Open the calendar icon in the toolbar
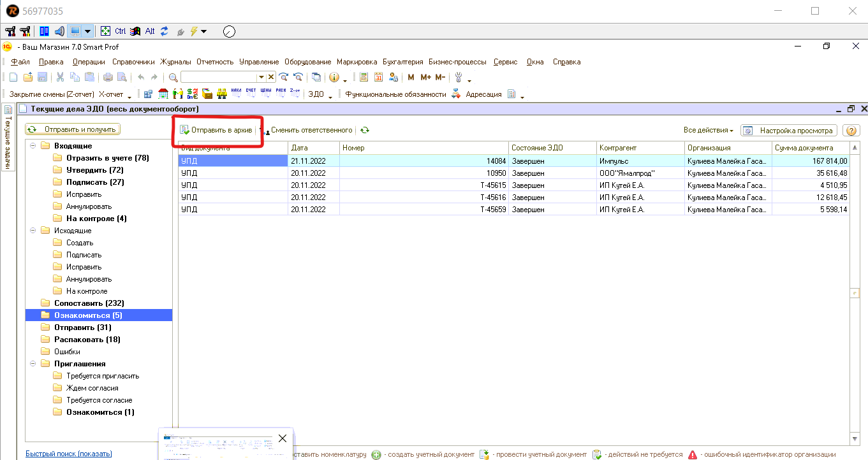Image resolution: width=868 pixels, height=460 pixels. coord(378,77)
